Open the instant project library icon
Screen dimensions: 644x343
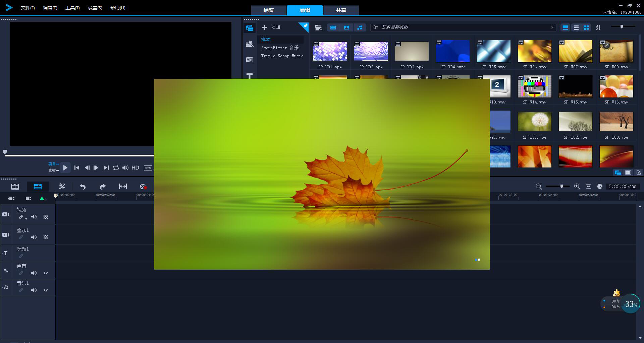[x=249, y=44]
